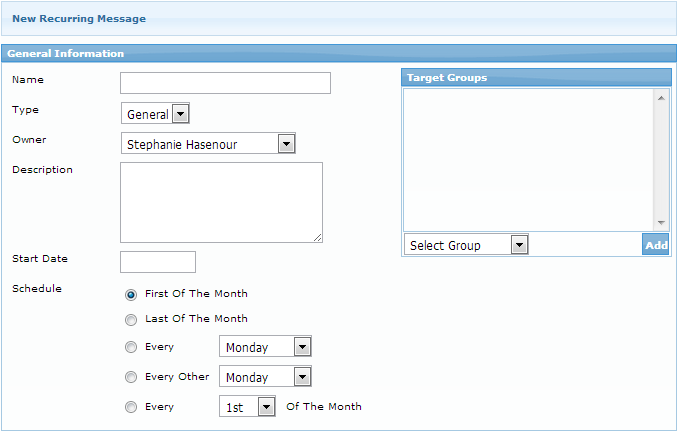Choose the Every day Of The Month radio
Viewport: 678px width, 435px height.
click(x=131, y=408)
